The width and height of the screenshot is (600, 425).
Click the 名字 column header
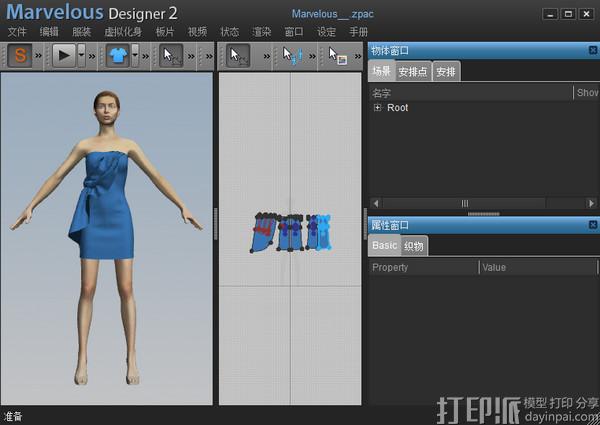[471, 93]
